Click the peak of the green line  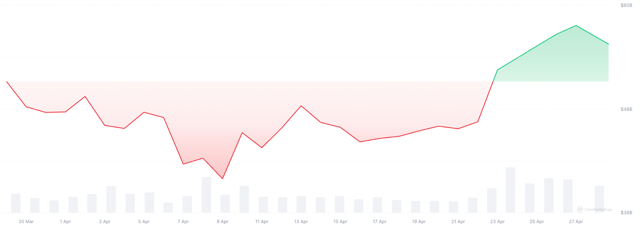point(576,25)
